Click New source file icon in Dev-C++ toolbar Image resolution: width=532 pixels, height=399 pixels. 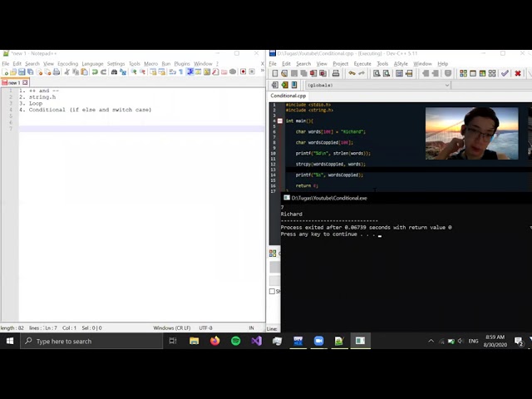275,73
